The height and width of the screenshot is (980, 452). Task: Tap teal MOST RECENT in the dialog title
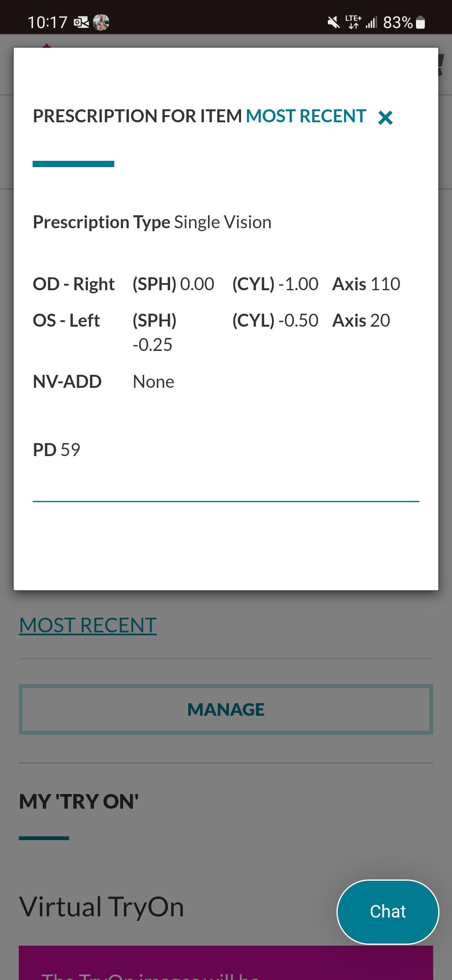pos(306,116)
